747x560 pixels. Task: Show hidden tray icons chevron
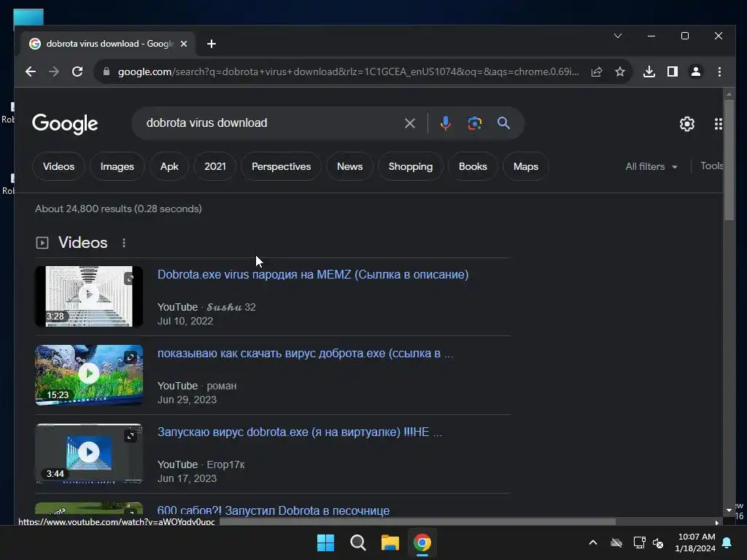(x=593, y=542)
